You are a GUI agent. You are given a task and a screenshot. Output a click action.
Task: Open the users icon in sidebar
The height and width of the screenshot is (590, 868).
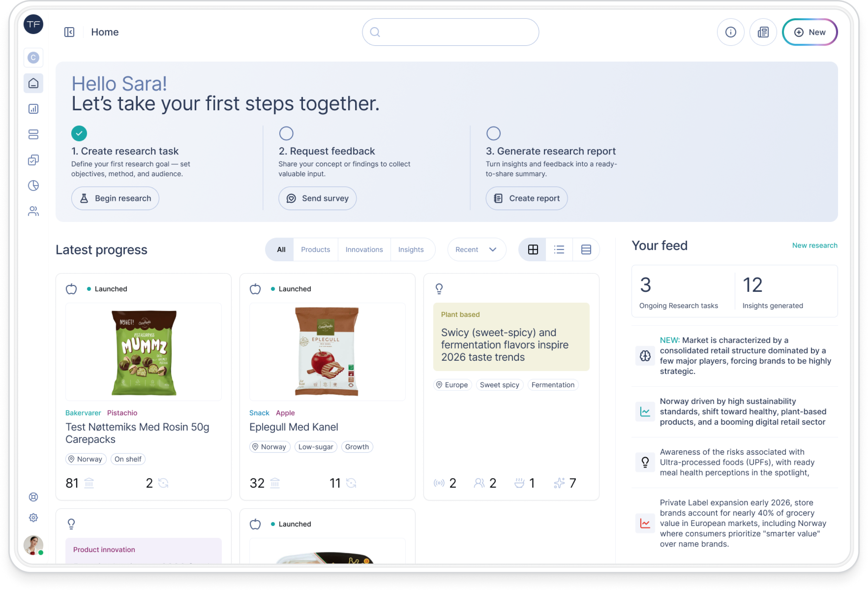(33, 212)
